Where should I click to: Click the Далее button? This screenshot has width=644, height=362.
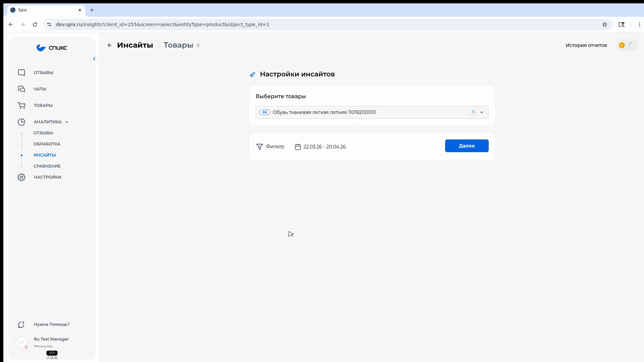click(x=467, y=146)
